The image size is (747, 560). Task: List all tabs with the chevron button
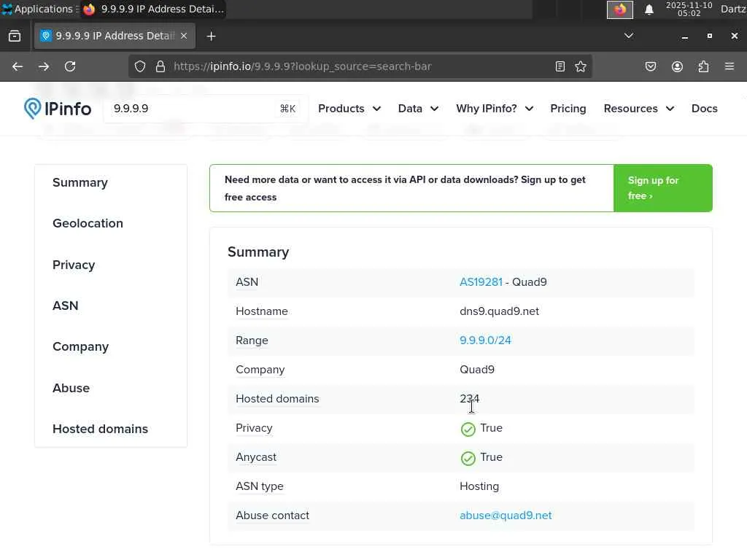point(629,36)
